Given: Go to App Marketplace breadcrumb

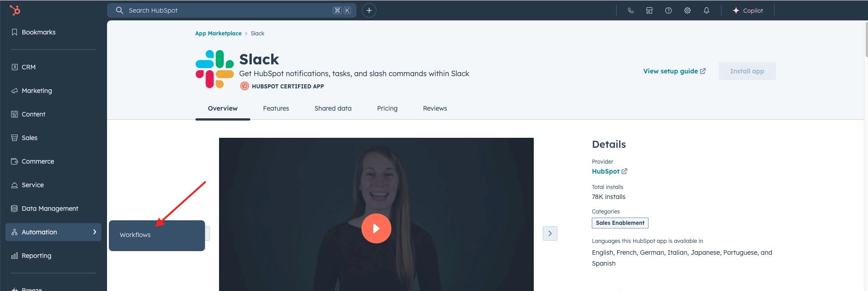Looking at the screenshot, I should coord(219,34).
